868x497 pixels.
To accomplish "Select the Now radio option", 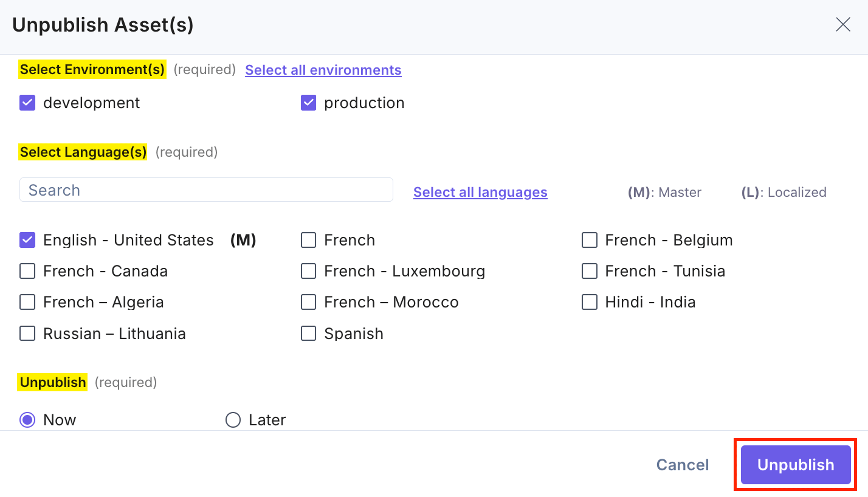I will 27,420.
